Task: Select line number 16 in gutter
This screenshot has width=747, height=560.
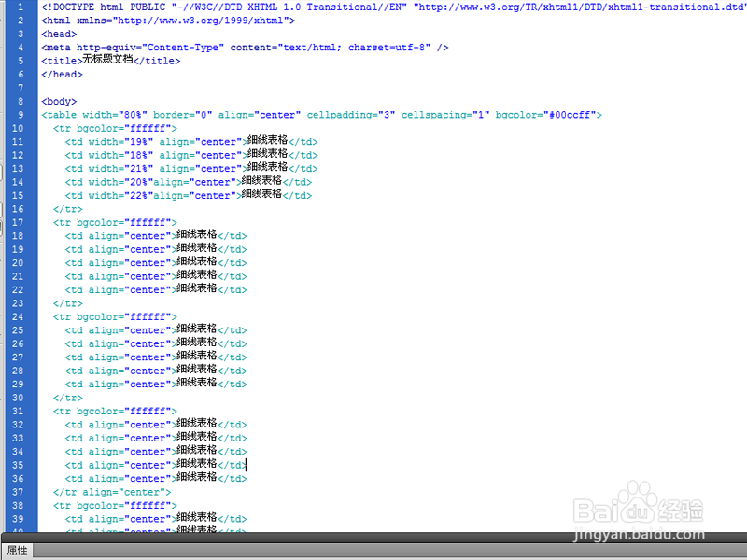Action: point(18,209)
